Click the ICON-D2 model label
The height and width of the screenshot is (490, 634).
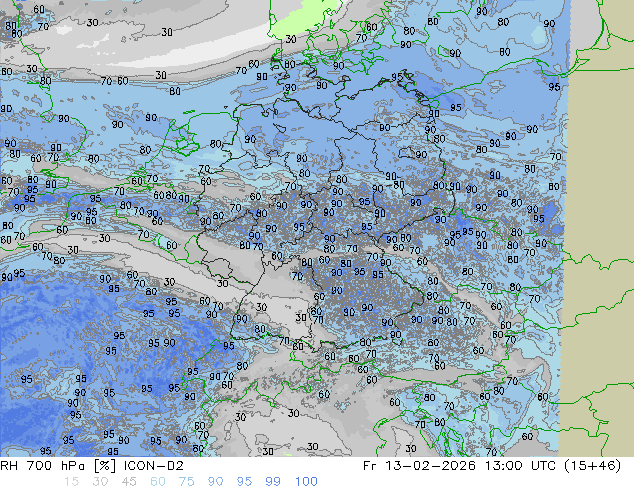coord(154,465)
